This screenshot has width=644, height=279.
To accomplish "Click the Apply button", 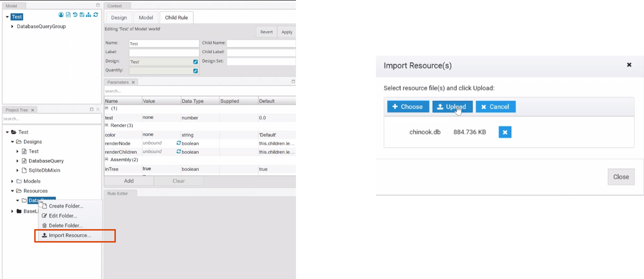I will tap(287, 32).
